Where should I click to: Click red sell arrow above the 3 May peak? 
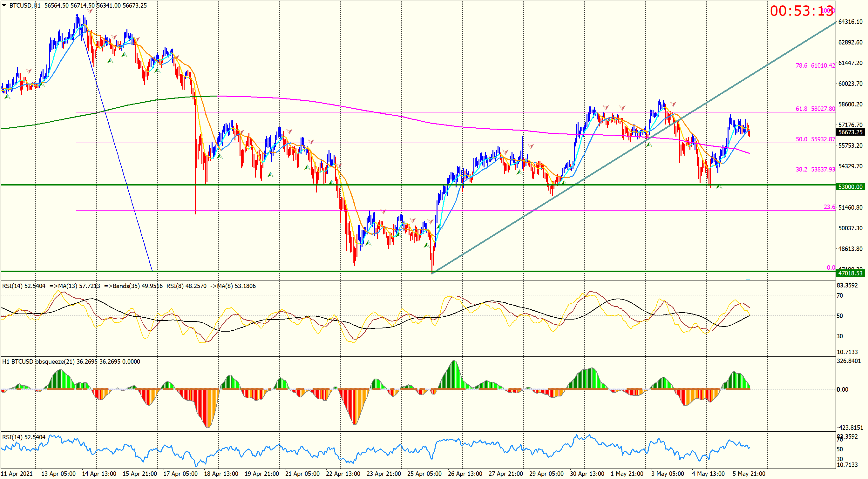click(673, 104)
